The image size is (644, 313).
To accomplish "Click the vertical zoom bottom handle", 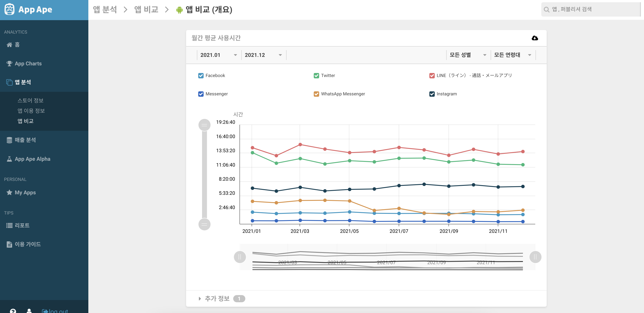I will 204,224.
